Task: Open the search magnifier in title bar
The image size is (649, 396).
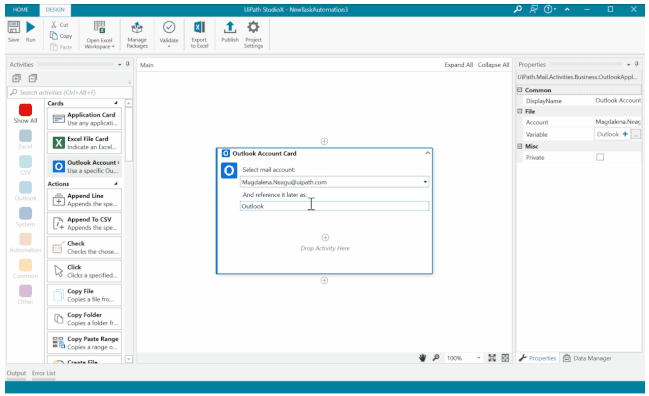Action: click(x=518, y=9)
